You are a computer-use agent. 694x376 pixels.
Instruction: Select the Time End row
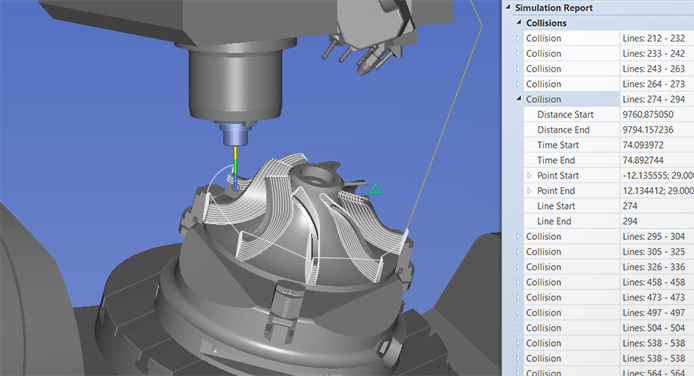(x=609, y=160)
